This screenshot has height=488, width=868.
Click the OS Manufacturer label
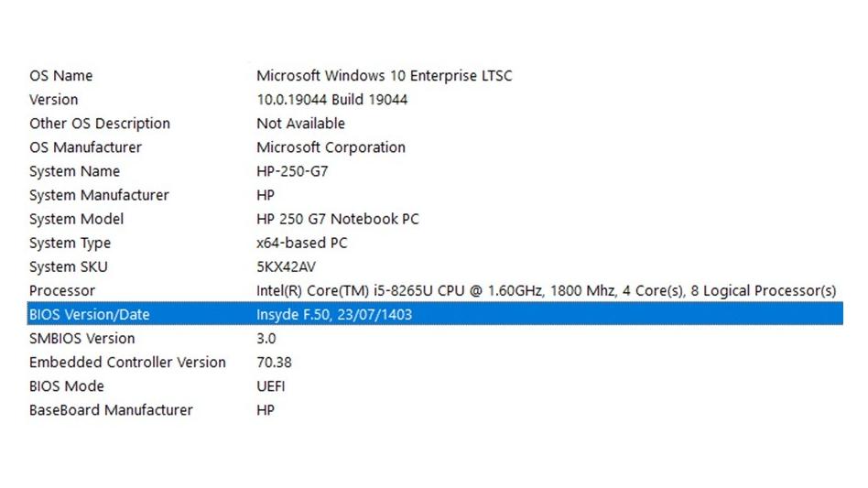pos(85,147)
